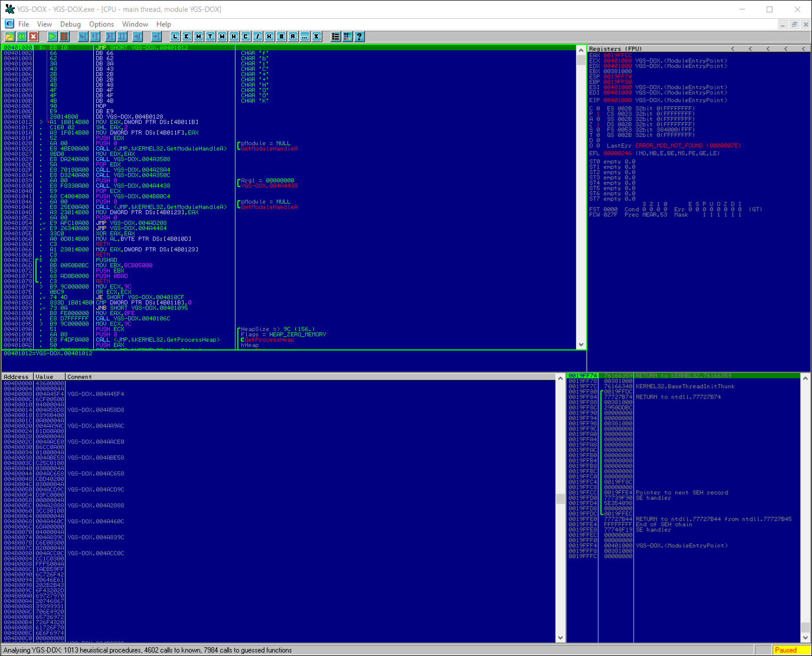This screenshot has width=812, height=656.
Task: Toggle register view via Registers (FPU) header
Action: point(615,49)
